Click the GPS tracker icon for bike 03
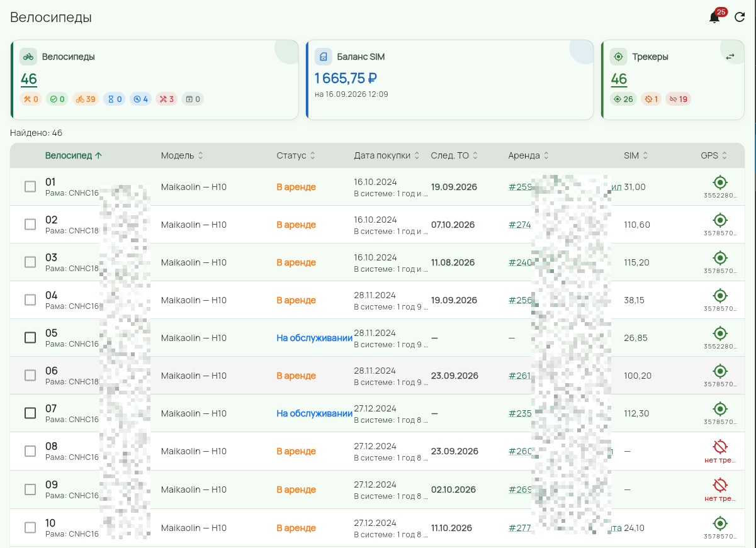The height and width of the screenshot is (548, 756). pyautogui.click(x=720, y=258)
